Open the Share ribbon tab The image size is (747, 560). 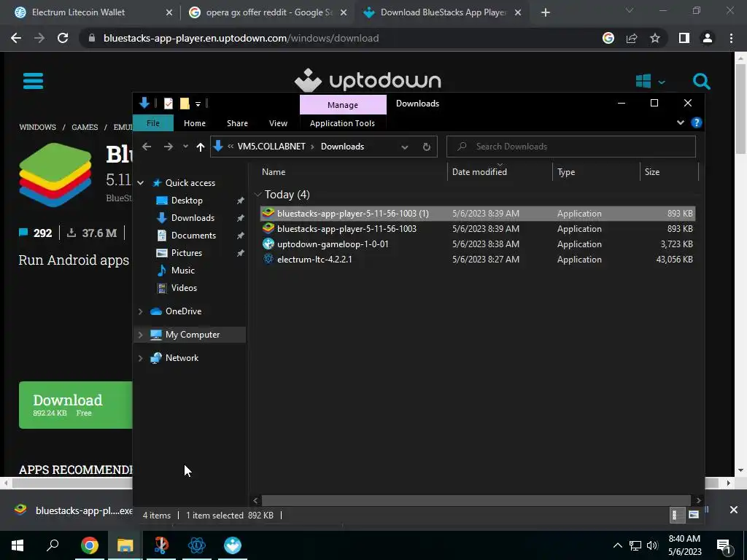coord(237,123)
